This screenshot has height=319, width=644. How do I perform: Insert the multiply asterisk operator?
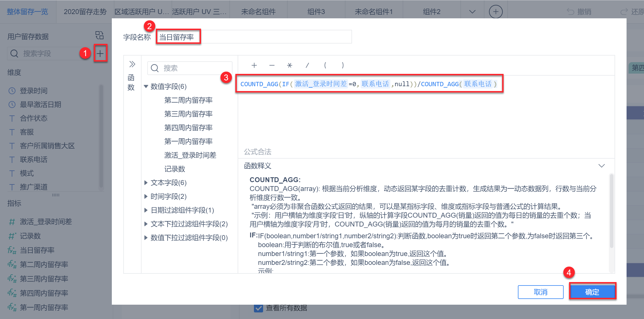(x=289, y=66)
